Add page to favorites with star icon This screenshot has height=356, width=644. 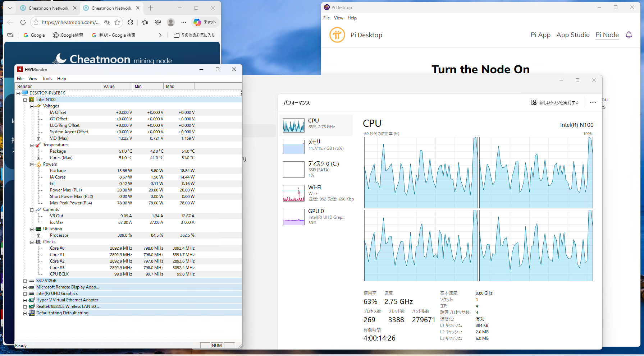(117, 22)
